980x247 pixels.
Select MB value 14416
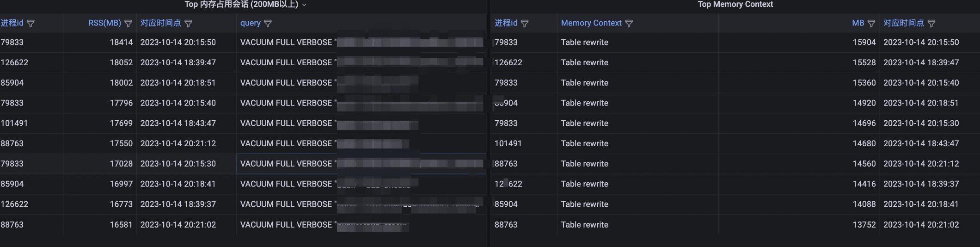tap(864, 184)
